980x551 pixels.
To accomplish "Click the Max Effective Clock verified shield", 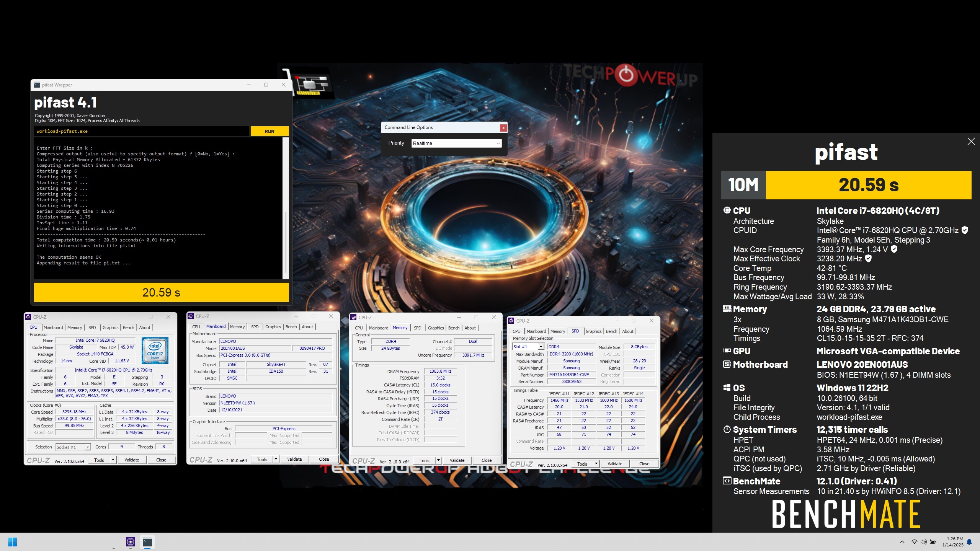I will [868, 259].
